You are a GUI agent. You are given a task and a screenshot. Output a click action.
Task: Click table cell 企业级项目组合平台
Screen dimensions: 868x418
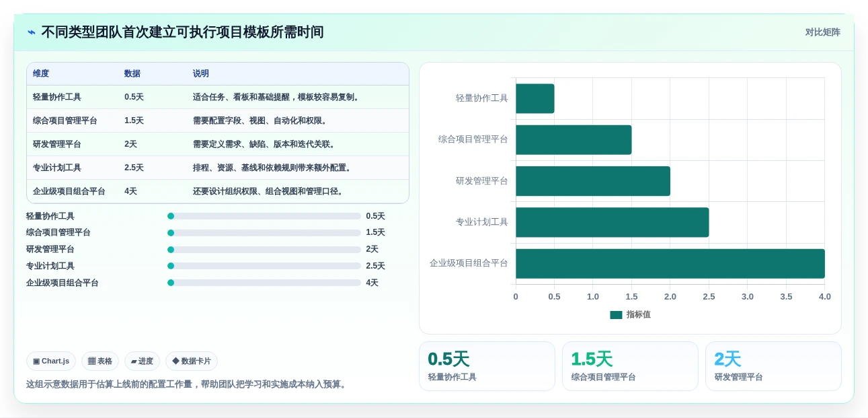coord(69,192)
